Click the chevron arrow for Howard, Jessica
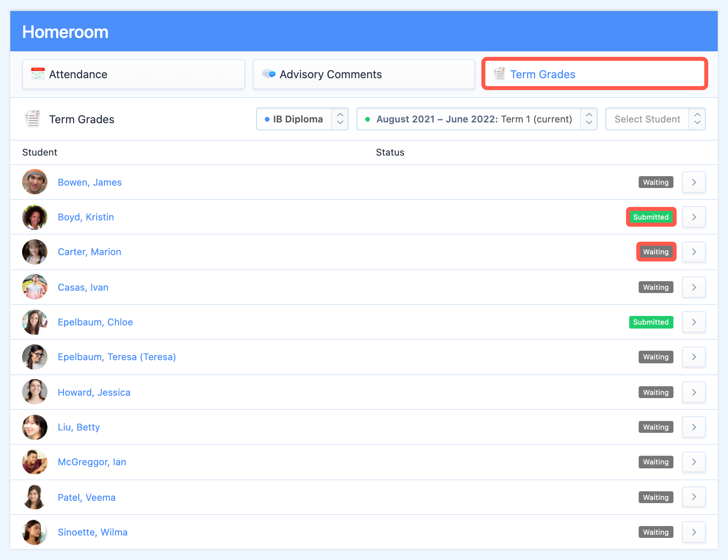 click(694, 392)
